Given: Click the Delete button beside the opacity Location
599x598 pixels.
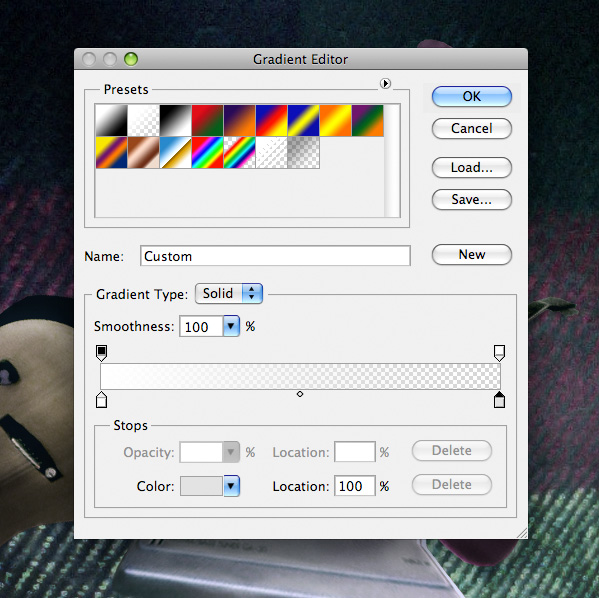Looking at the screenshot, I should 452,451.
